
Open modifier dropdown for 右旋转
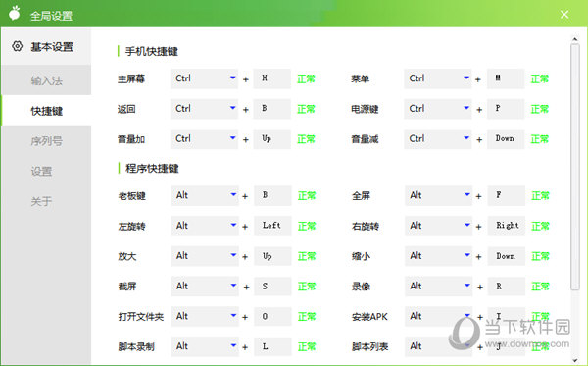[438, 226]
